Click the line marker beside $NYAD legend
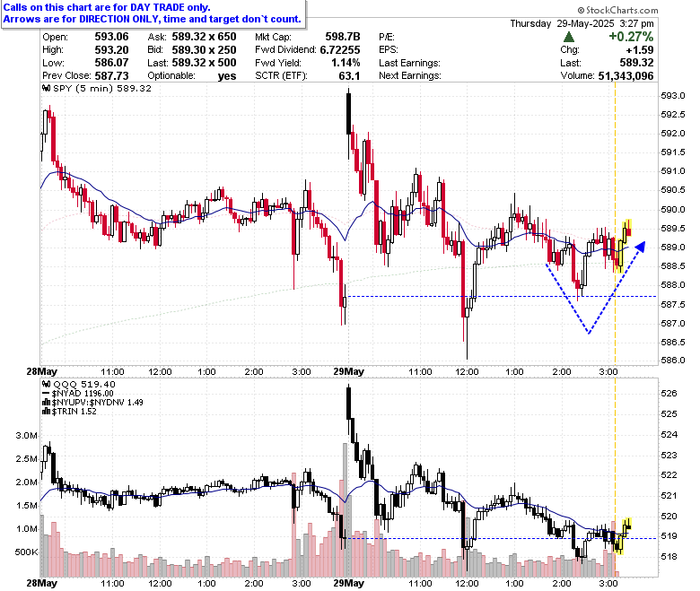Screen dimensions: 700x591 click(46, 394)
